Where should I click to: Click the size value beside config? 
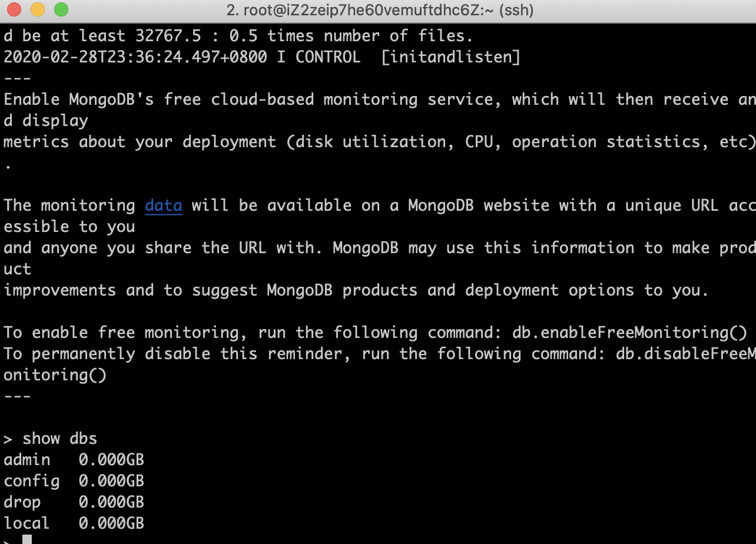(111, 481)
